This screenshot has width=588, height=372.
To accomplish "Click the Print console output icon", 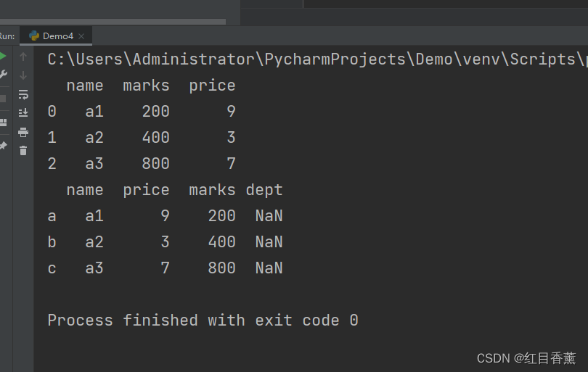I will (x=23, y=132).
